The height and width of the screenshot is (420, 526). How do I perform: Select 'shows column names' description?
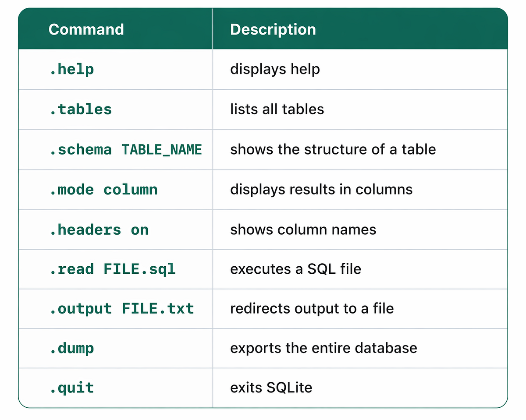pyautogui.click(x=303, y=229)
